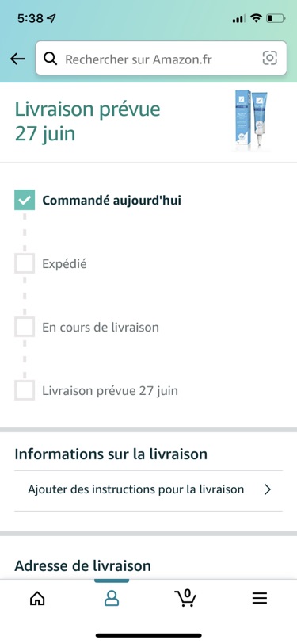Tap the Informations sur la livraison heading
This screenshot has width=297, height=644.
(111, 454)
